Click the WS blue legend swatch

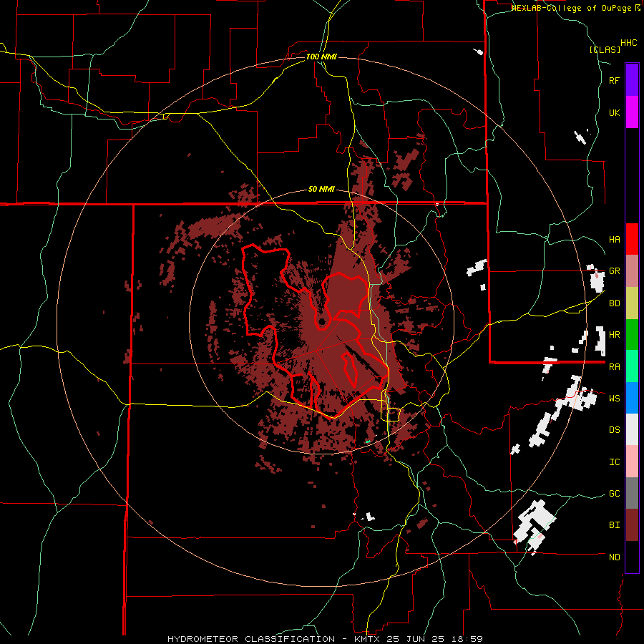pos(632,398)
